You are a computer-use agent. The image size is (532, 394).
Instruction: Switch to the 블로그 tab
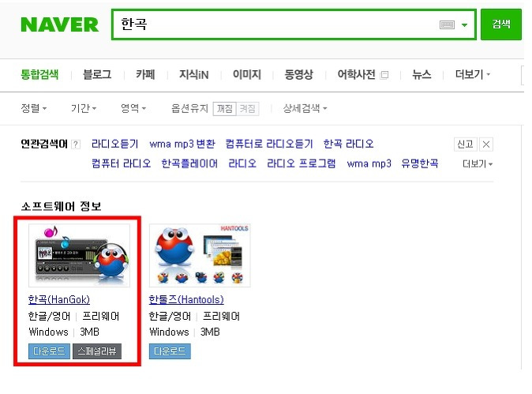point(97,74)
